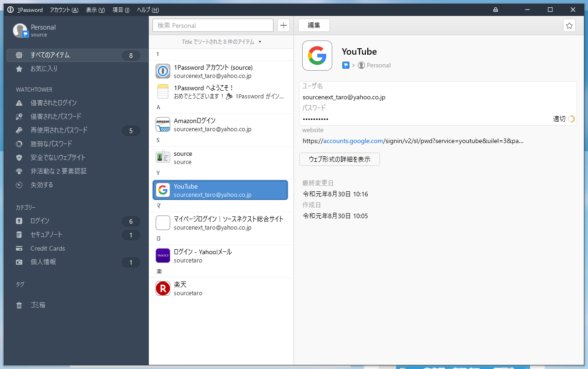Click the masked password field

(x=315, y=119)
